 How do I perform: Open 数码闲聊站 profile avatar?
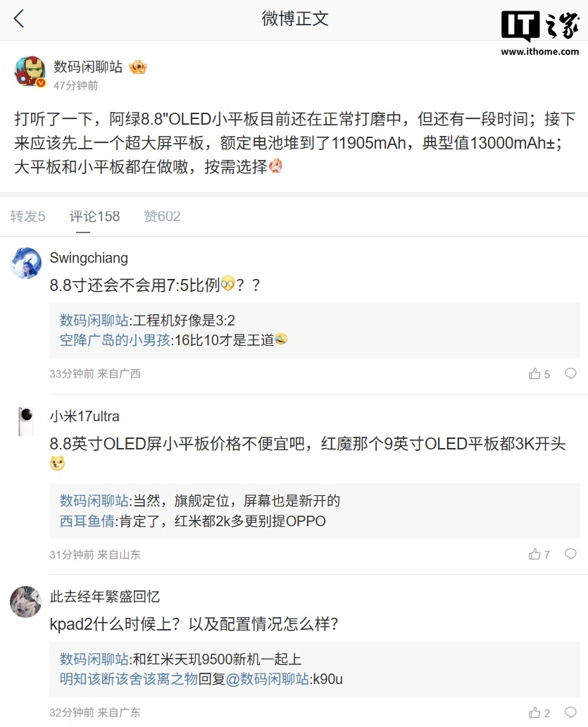[30, 73]
